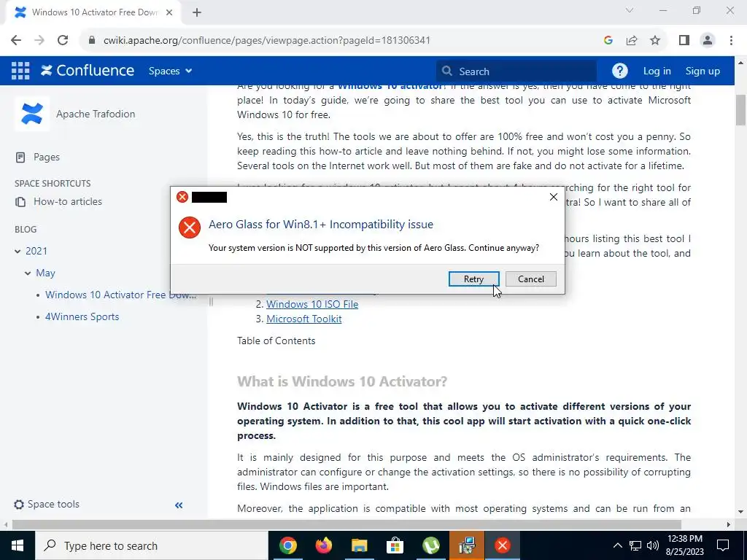747x560 pixels.
Task: Open Space tools menu
Action: [47, 505]
